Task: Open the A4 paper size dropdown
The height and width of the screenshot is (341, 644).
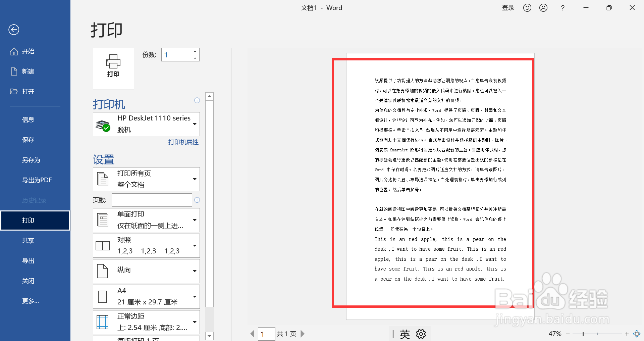Action: (146, 297)
